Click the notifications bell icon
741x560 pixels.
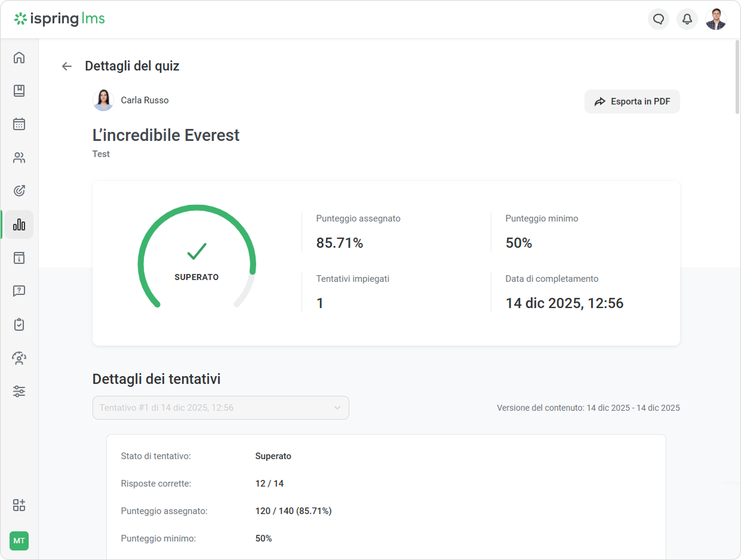point(687,19)
